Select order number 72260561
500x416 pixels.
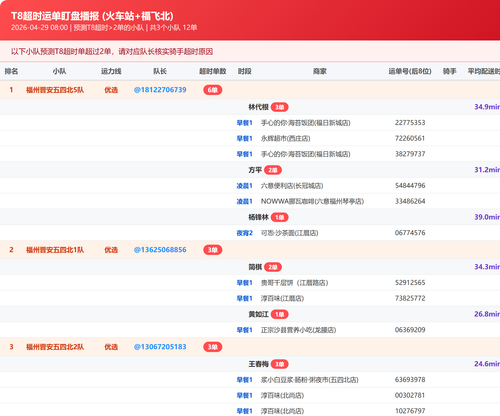point(410,138)
